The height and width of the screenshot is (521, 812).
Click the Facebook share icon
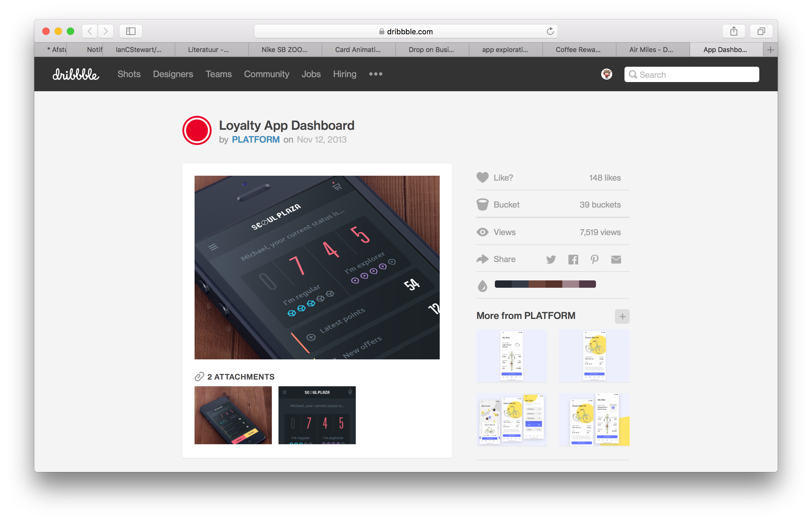tap(573, 260)
